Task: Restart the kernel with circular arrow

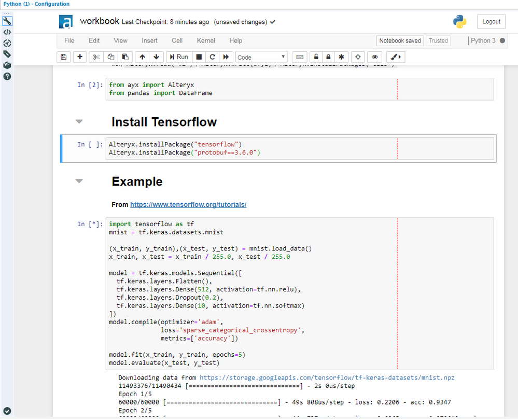Action: pyautogui.click(x=212, y=57)
